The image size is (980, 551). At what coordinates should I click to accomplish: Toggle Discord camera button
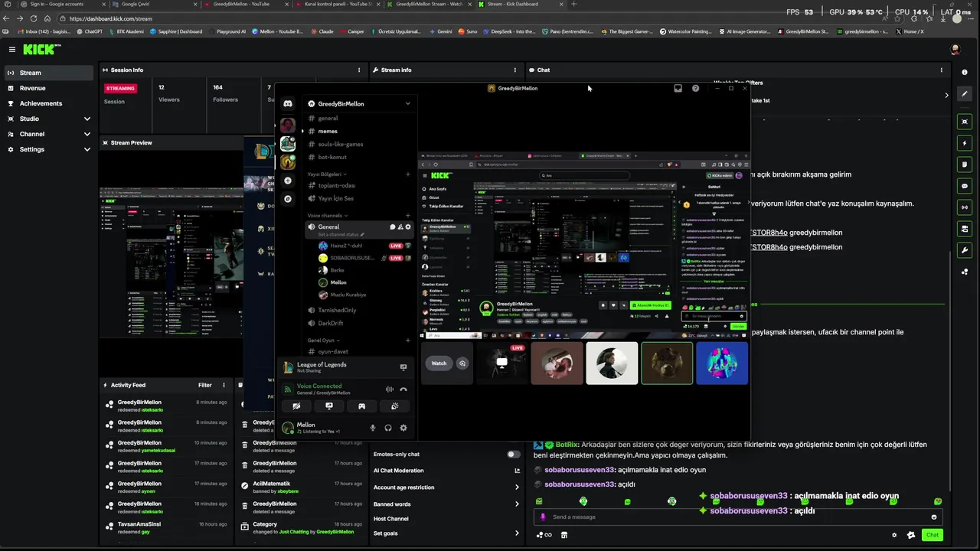click(x=296, y=406)
